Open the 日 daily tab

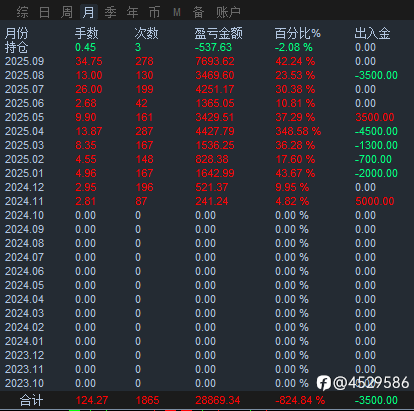[45, 12]
